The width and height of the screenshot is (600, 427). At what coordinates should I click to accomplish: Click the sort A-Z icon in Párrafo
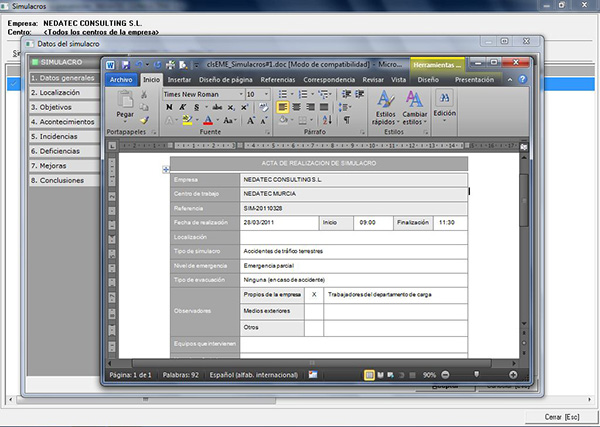click(327, 120)
